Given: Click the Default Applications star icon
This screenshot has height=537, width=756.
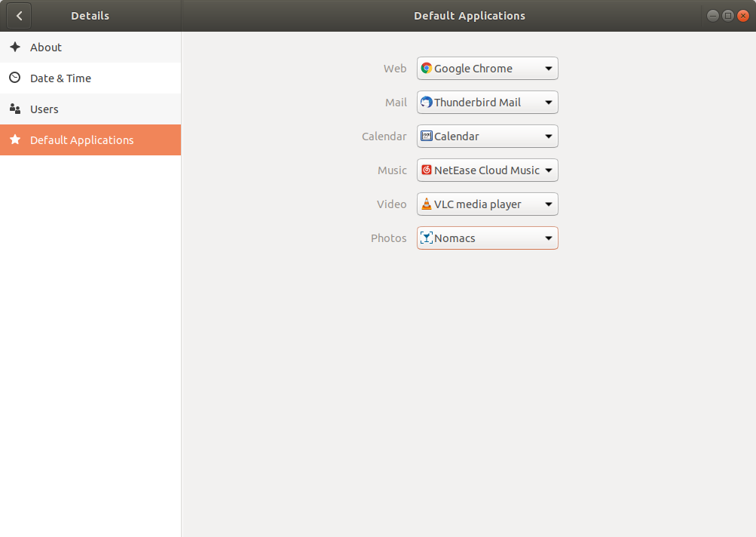Looking at the screenshot, I should point(15,140).
